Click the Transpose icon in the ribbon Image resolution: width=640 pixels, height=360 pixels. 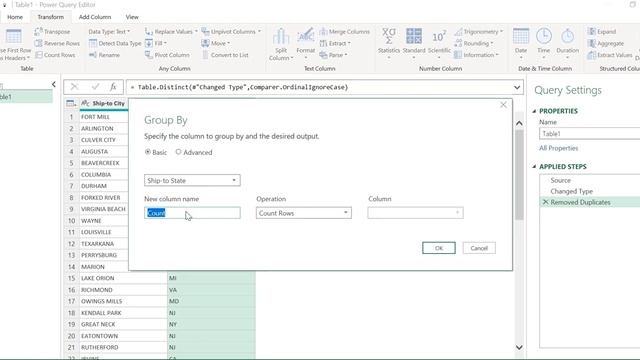click(x=39, y=31)
